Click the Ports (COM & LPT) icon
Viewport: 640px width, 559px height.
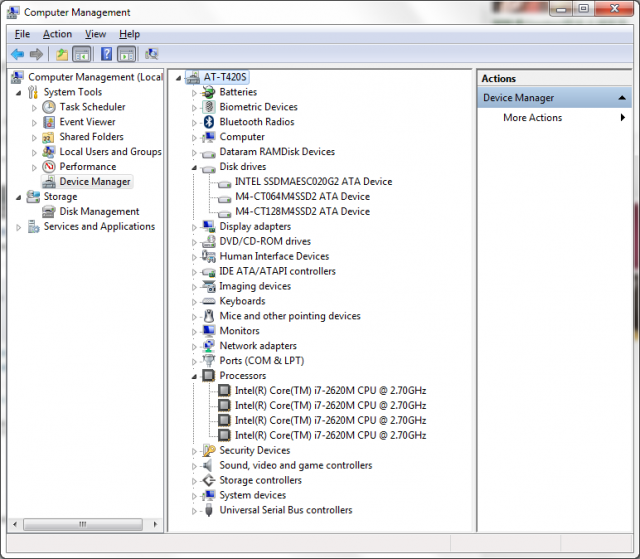[209, 361]
